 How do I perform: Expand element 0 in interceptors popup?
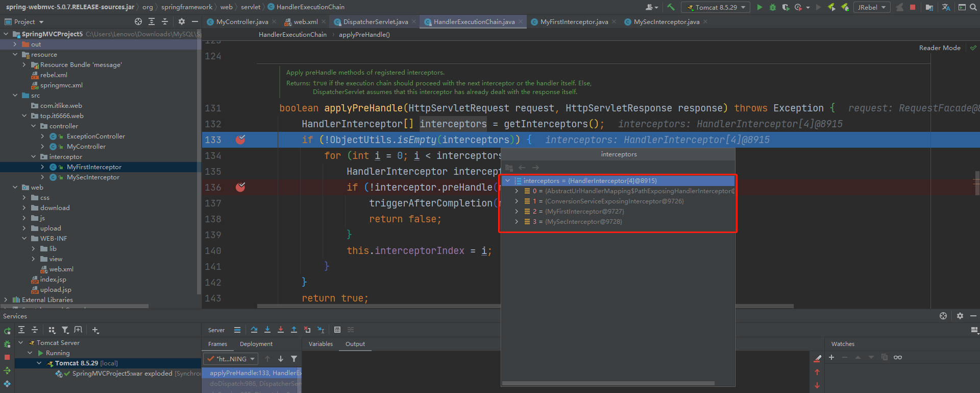pyautogui.click(x=517, y=191)
